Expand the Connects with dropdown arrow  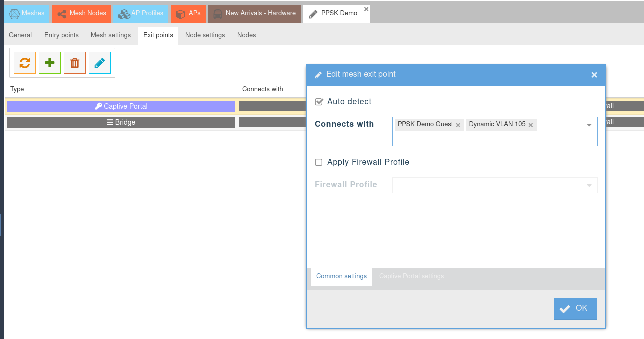pos(589,125)
